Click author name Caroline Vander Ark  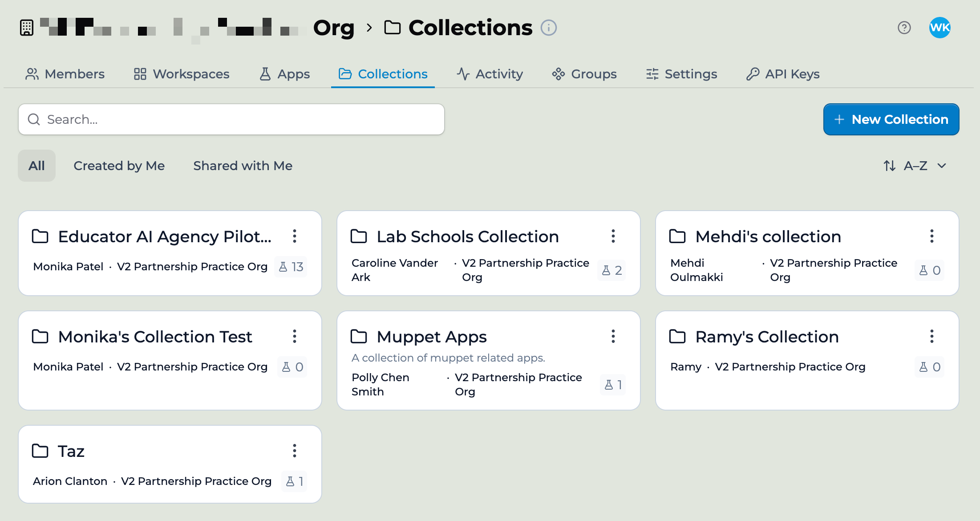click(x=394, y=270)
